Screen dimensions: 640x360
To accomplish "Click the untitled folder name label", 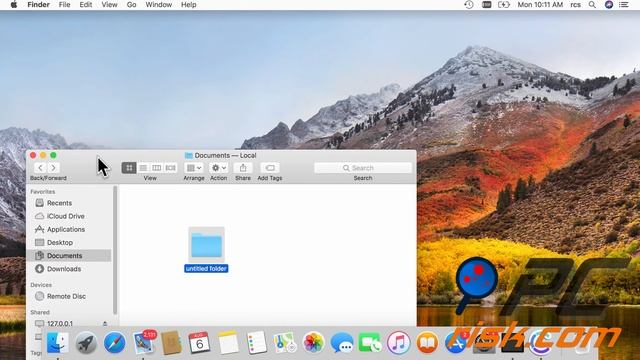I will [206, 269].
